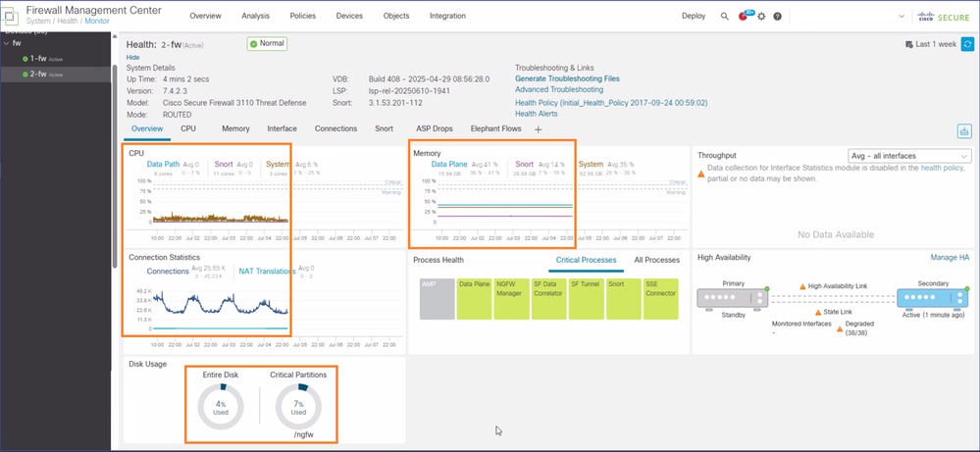Switch to the CPU dashboard tab
This screenshot has height=452, width=980.
[188, 128]
